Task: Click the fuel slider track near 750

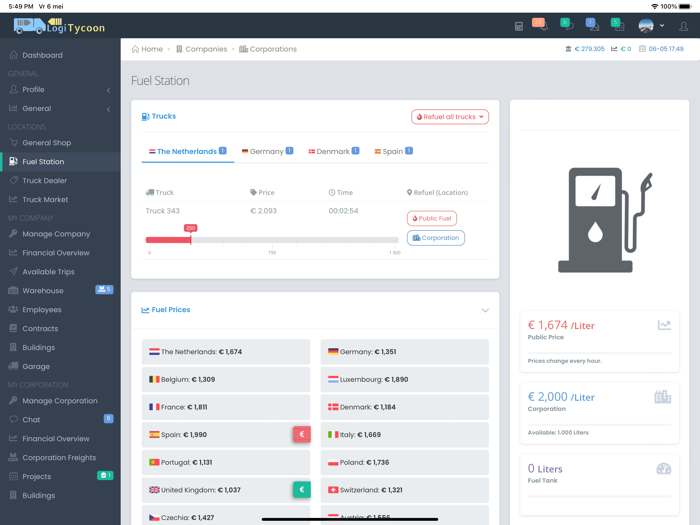Action: 272,240
